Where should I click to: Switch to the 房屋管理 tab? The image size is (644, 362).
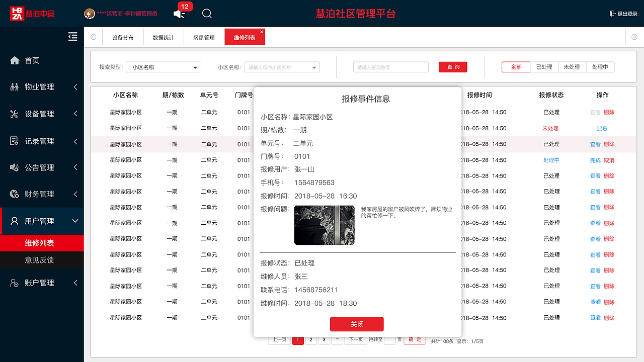[x=203, y=37]
